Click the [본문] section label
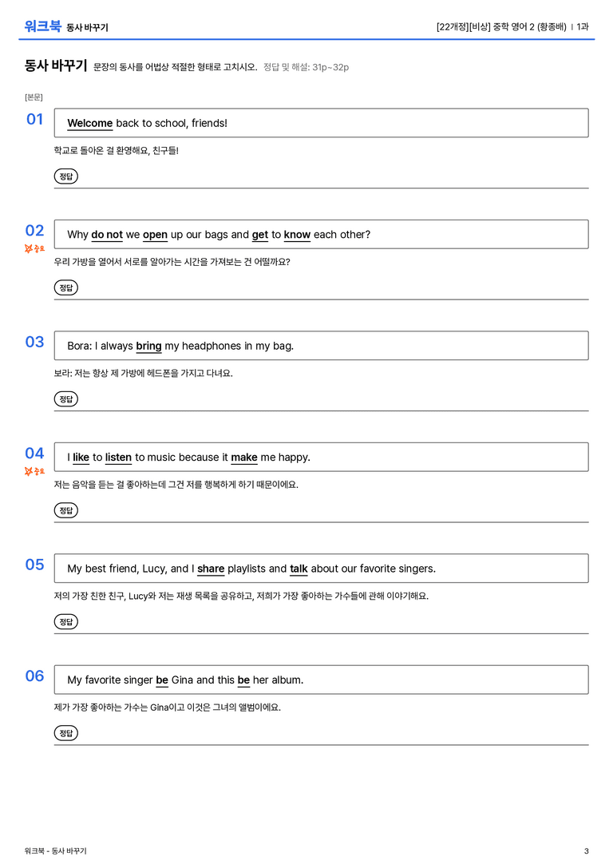The image size is (613, 868). click(34, 97)
